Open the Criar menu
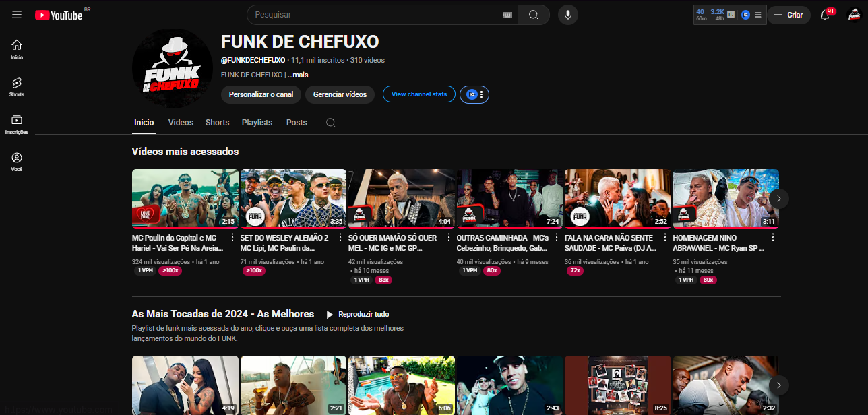 pos(788,15)
